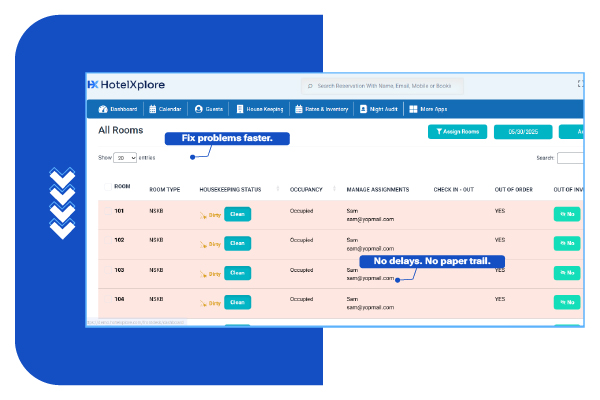Image resolution: width=600 pixels, height=400 pixels.
Task: Click the Assign Rooms button
Action: 458,132
